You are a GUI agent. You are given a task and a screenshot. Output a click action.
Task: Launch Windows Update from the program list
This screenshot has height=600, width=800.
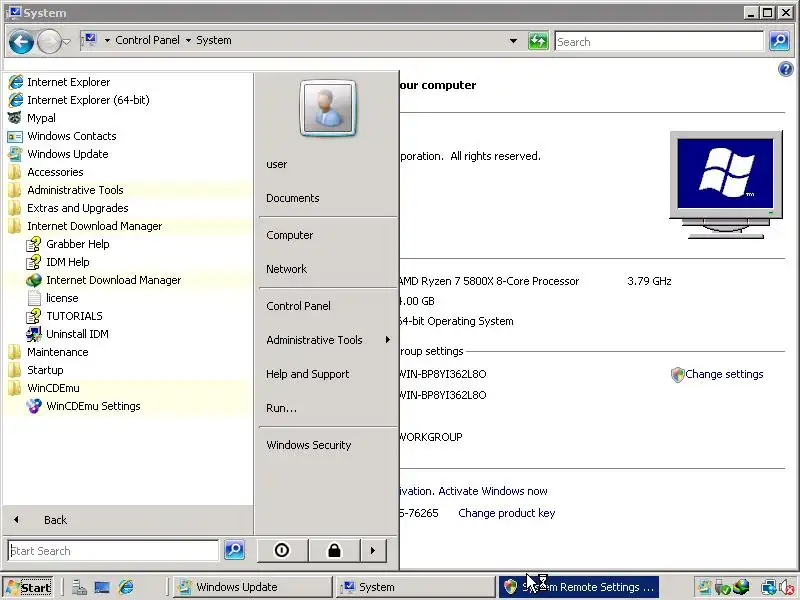67,154
